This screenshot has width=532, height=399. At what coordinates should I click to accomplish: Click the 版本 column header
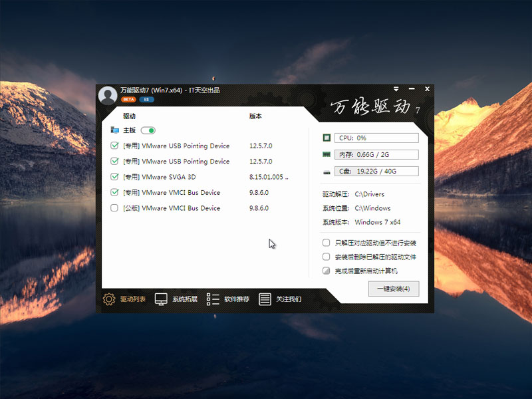click(255, 116)
